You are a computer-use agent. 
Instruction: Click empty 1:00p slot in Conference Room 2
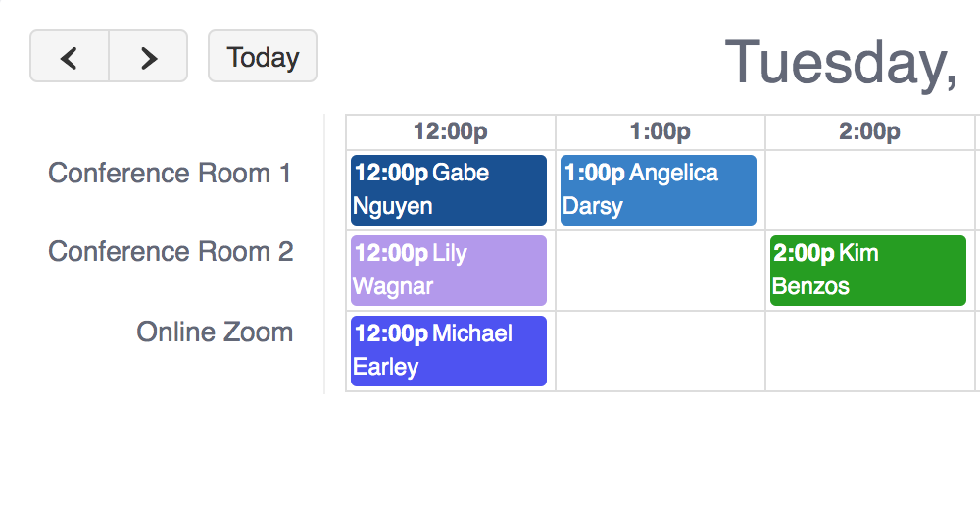pyautogui.click(x=661, y=271)
